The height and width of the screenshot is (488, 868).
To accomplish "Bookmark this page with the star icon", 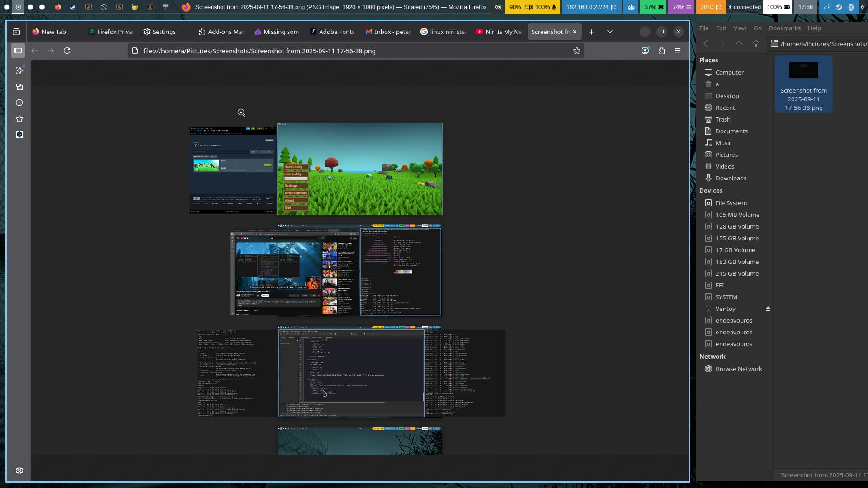I will [576, 51].
